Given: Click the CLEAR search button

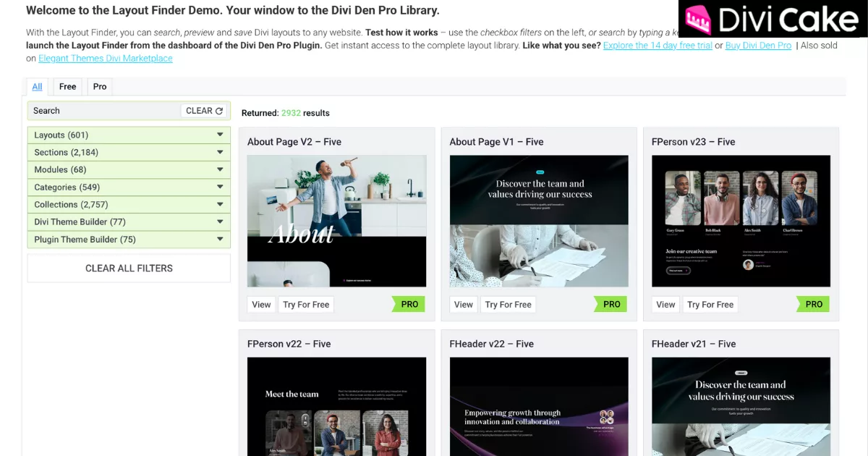Looking at the screenshot, I should [x=204, y=111].
